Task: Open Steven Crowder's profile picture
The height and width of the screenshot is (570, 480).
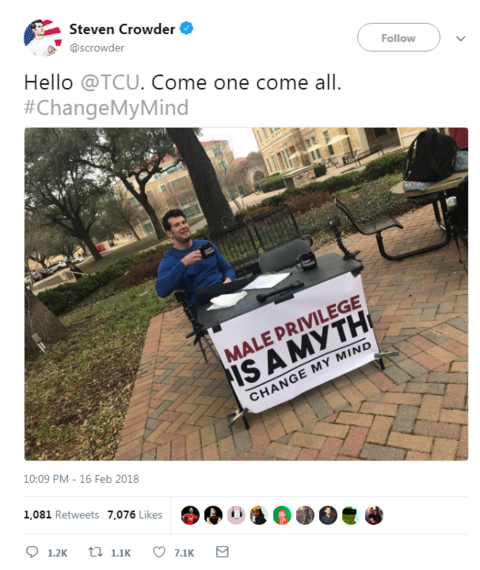Action: pos(43,38)
